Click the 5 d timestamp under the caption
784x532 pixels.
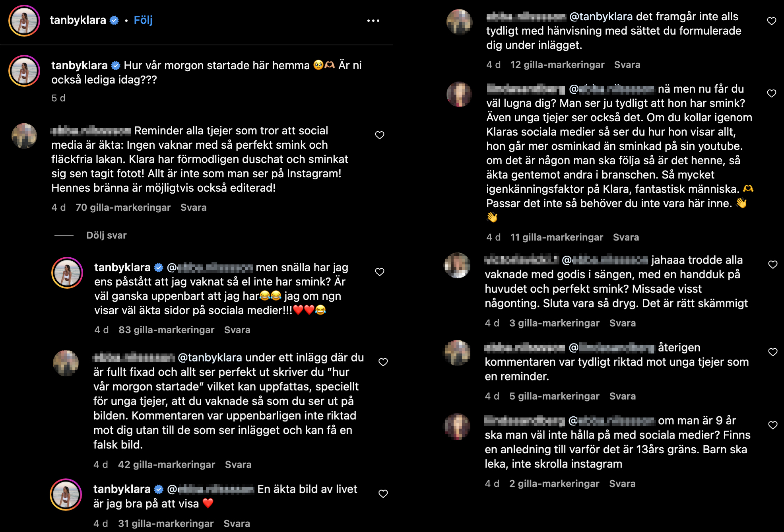(59, 98)
